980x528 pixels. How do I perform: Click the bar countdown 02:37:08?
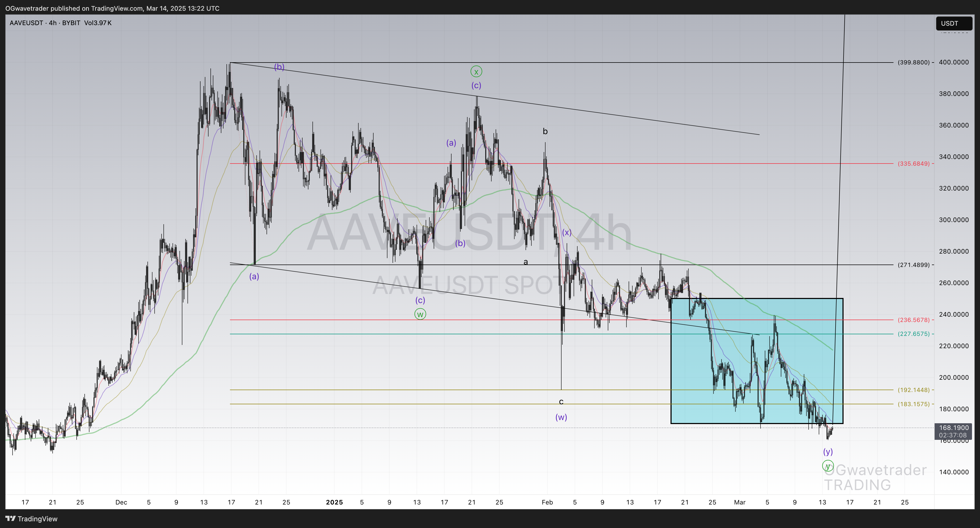pyautogui.click(x=952, y=435)
